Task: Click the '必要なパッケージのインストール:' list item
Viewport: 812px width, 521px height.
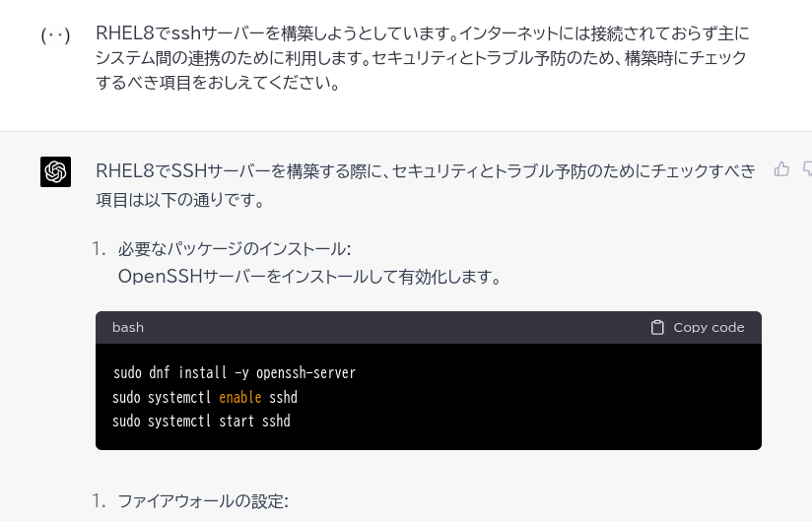Action: coord(235,249)
